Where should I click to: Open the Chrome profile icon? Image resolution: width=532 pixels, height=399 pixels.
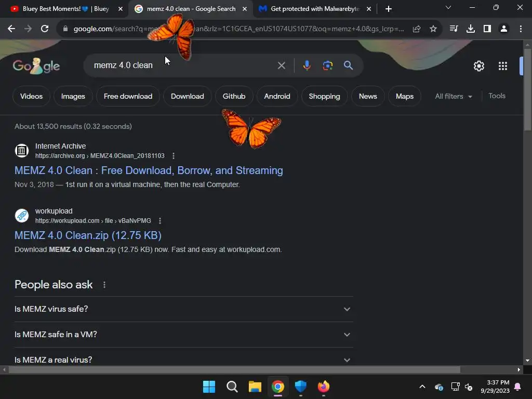click(504, 29)
